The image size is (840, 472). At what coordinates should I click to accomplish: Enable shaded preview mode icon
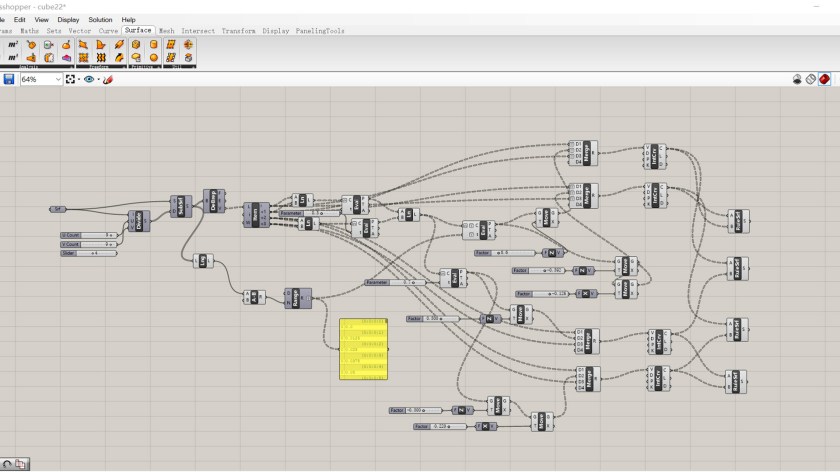pos(811,79)
